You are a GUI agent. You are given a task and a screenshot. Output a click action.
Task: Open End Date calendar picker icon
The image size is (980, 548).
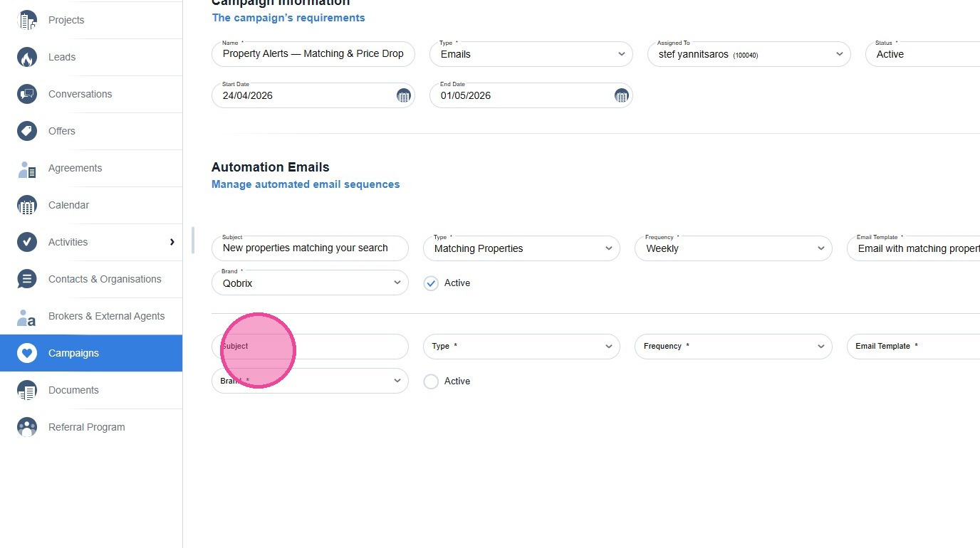(x=621, y=95)
